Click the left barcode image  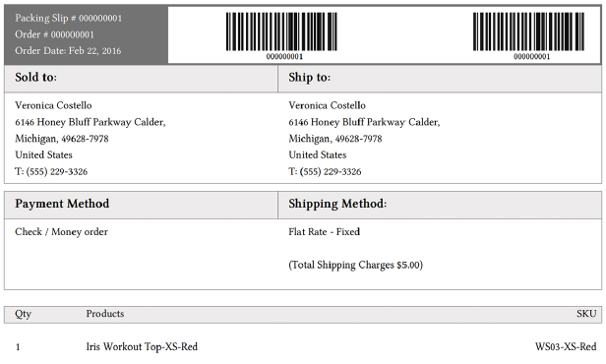click(x=281, y=31)
